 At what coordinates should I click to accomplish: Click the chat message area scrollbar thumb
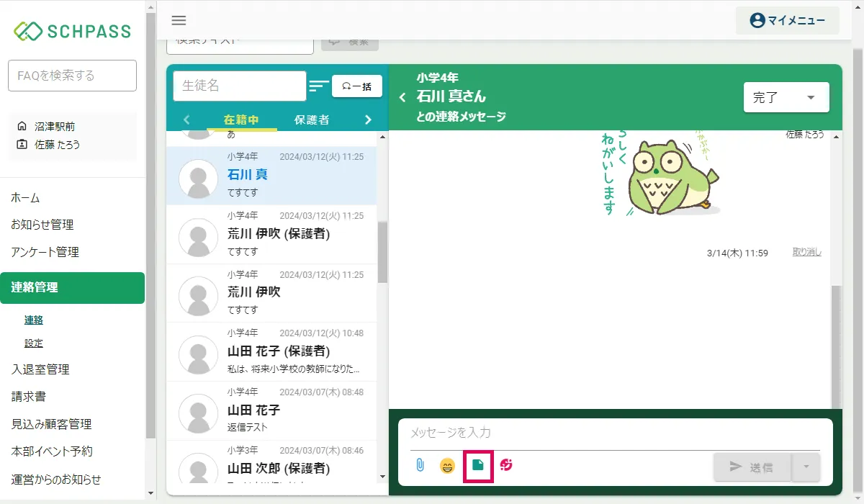click(836, 346)
